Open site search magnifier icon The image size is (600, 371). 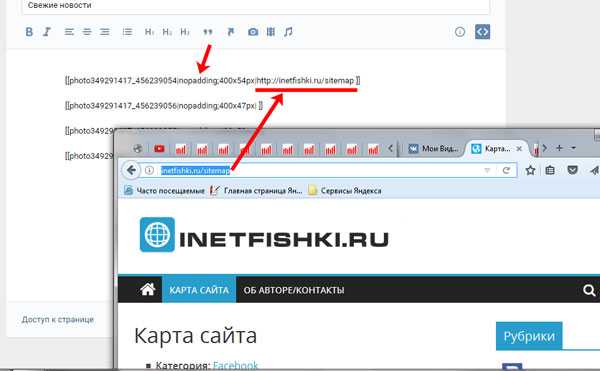coord(589,290)
